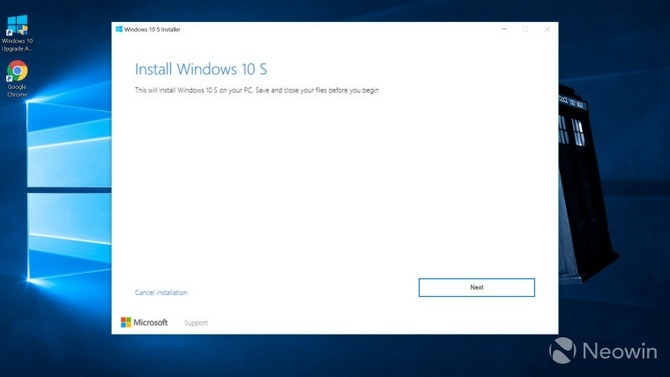Click the Install Windows 10 S heading
This screenshot has height=377, width=670.
[x=201, y=69]
